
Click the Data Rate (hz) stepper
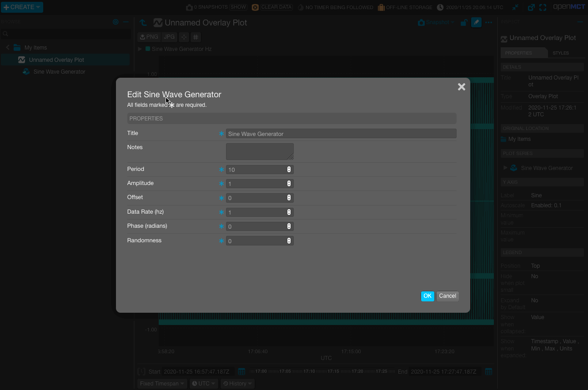click(289, 212)
